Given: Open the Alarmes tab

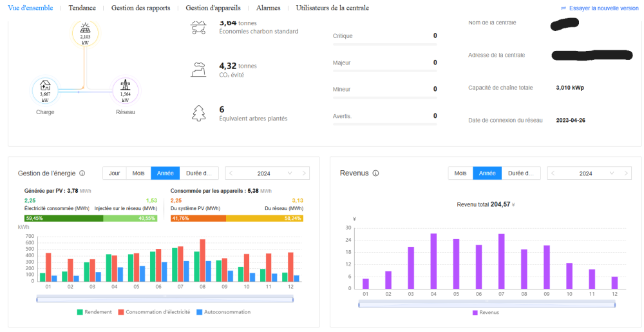Looking at the screenshot, I should coord(268,8).
